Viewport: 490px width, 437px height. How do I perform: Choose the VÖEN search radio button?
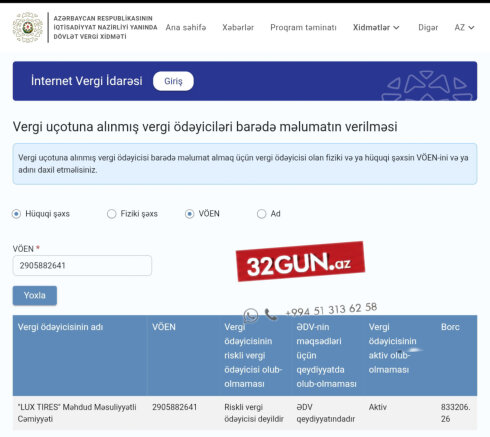point(189,214)
